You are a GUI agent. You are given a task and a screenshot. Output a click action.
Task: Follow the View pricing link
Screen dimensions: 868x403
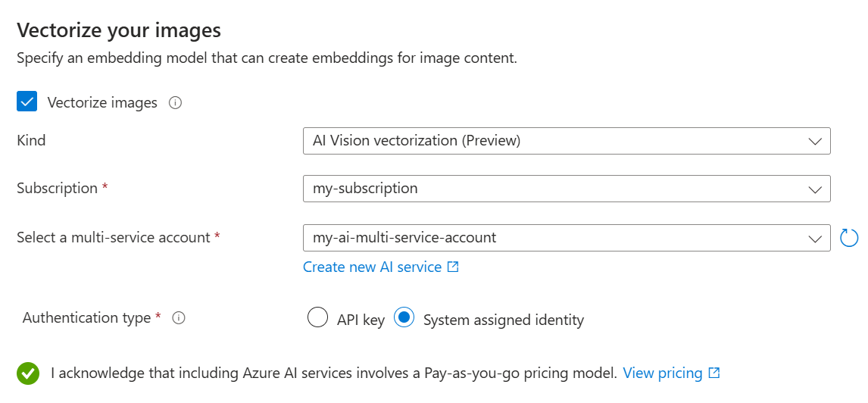(663, 373)
